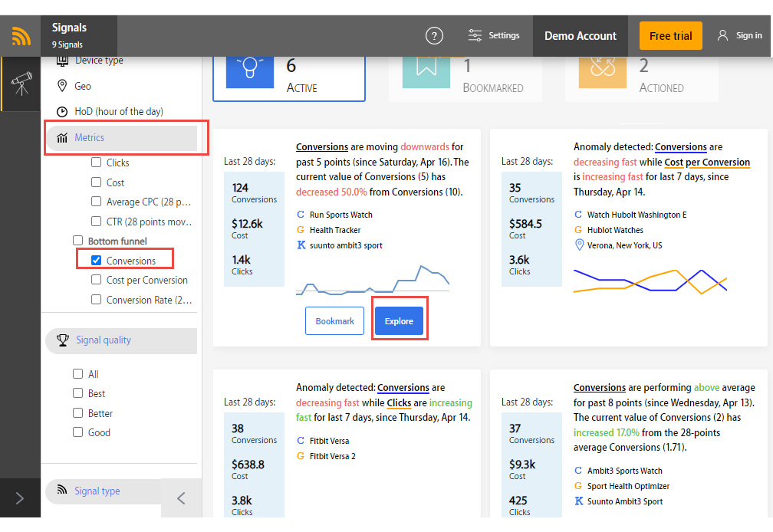Image resolution: width=773 pixels, height=532 pixels.
Task: Open the Demo Account menu
Action: tap(581, 36)
